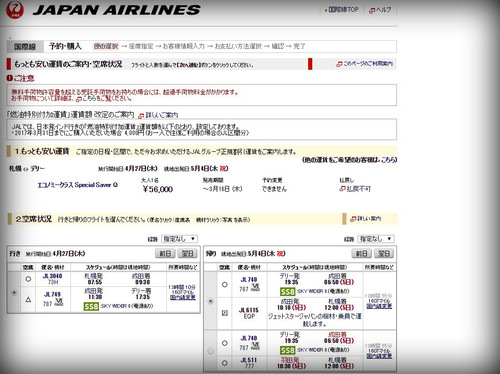Click the VI mark icon beside JL749
500x374 pixels.
[x=59, y=302]
